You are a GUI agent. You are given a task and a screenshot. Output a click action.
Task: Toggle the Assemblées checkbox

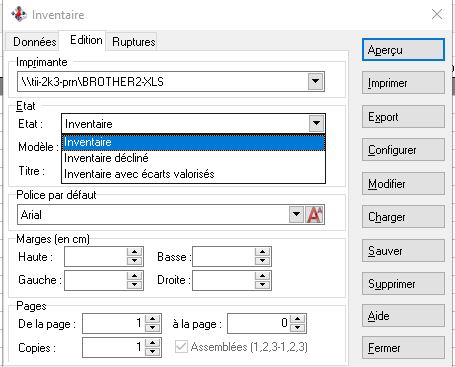coord(181,347)
